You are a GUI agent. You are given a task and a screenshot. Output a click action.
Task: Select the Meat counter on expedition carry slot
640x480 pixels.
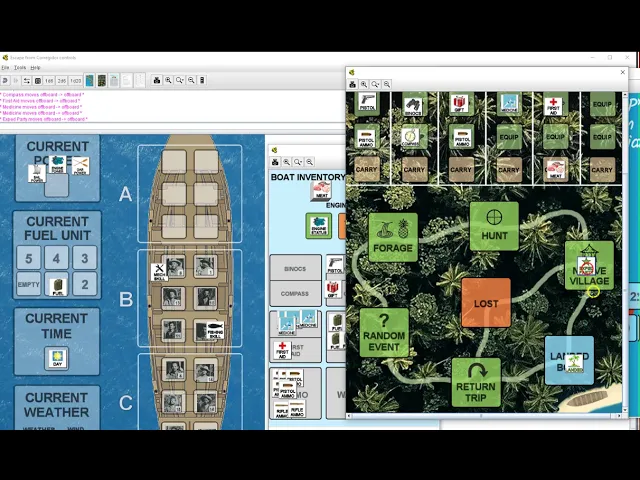pyautogui.click(x=556, y=169)
